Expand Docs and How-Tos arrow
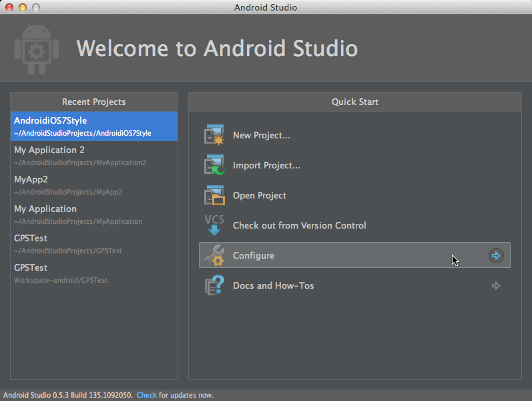Screen dimensions: 532x401 pyautogui.click(x=495, y=285)
